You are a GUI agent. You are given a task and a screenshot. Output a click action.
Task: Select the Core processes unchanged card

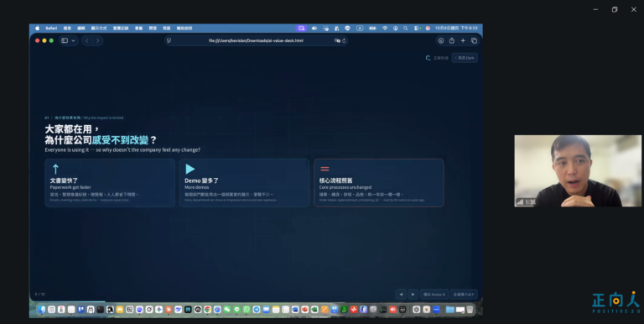pyautogui.click(x=379, y=183)
